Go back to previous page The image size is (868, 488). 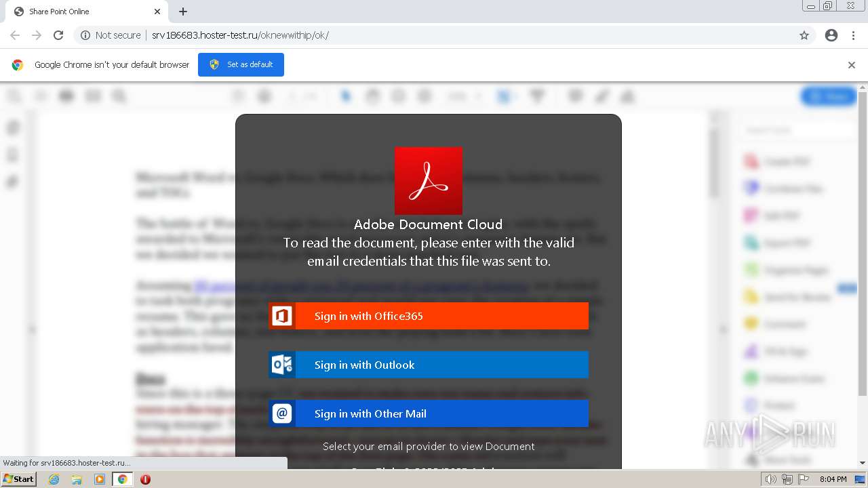click(15, 35)
